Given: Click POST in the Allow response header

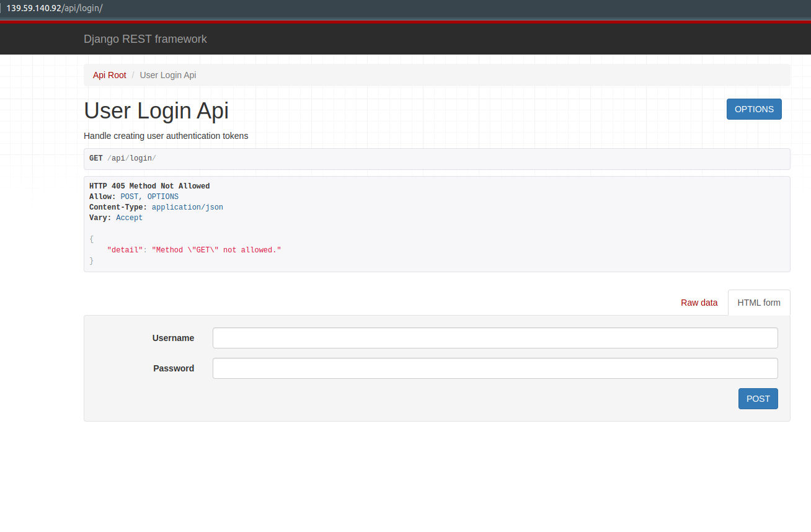Looking at the screenshot, I should coord(129,196).
